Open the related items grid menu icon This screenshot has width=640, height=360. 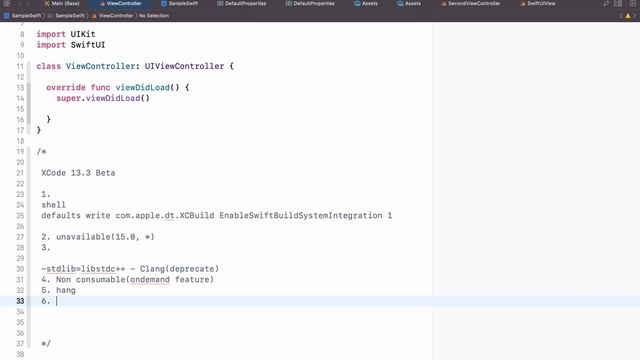coord(7,3)
